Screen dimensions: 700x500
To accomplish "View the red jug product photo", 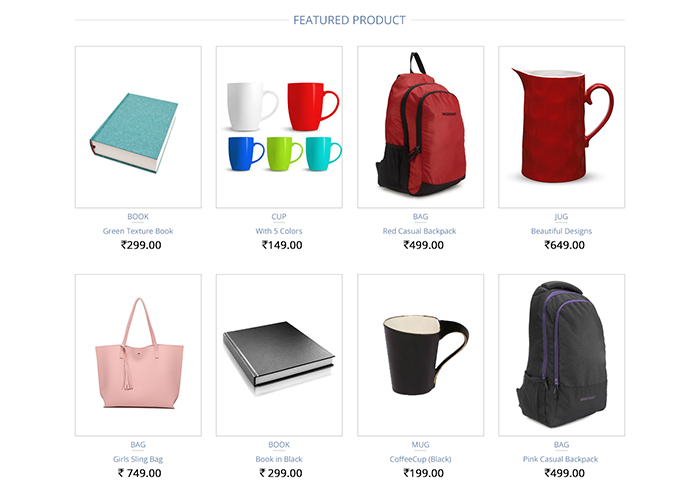I will point(561,127).
